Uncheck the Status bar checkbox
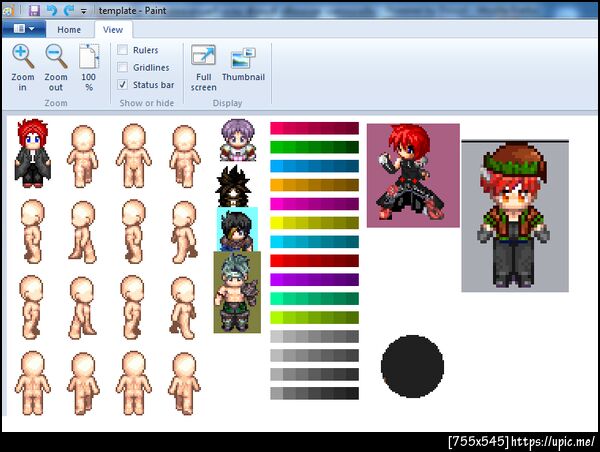 pyautogui.click(x=122, y=85)
